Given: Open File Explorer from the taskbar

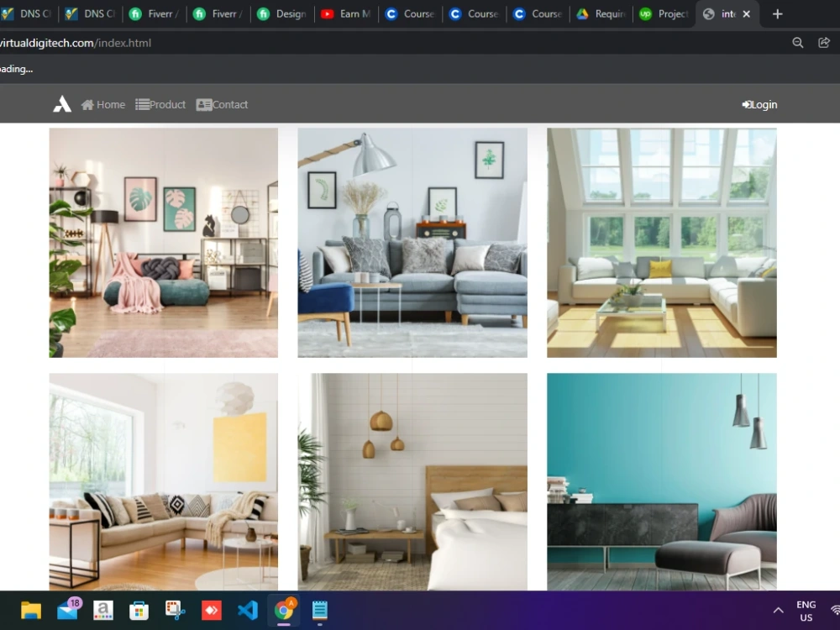Looking at the screenshot, I should (31, 610).
